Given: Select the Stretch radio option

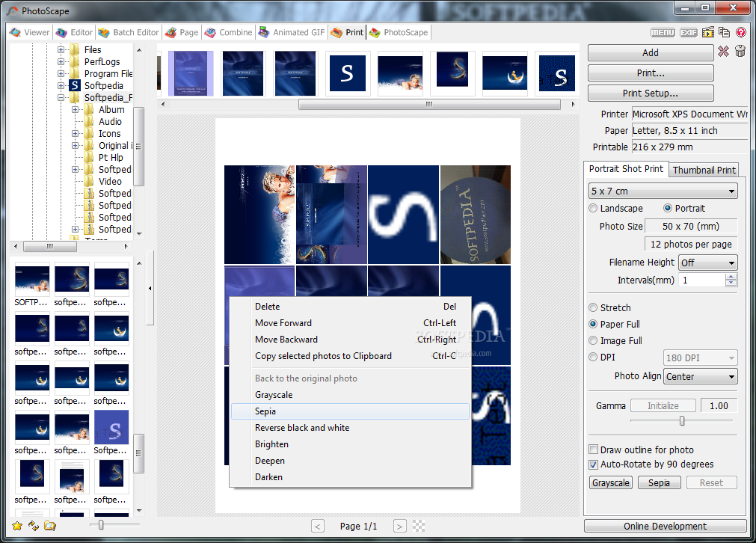Looking at the screenshot, I should tap(593, 307).
